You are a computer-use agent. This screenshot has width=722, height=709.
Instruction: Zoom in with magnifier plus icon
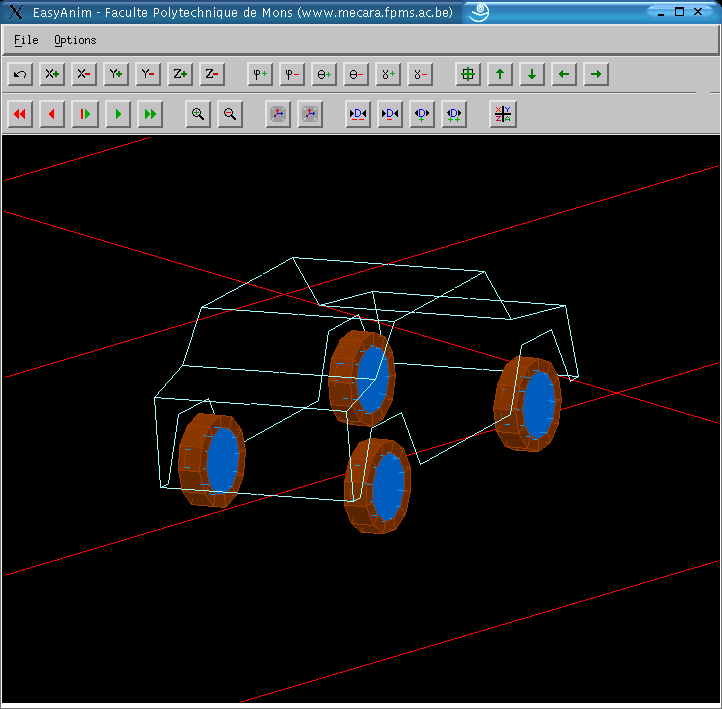(198, 114)
